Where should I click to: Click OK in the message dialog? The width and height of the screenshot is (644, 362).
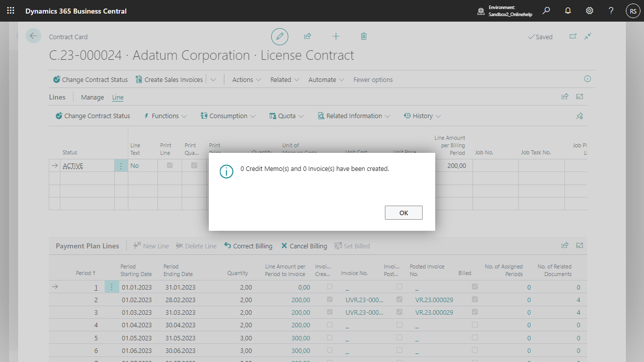[x=404, y=213]
